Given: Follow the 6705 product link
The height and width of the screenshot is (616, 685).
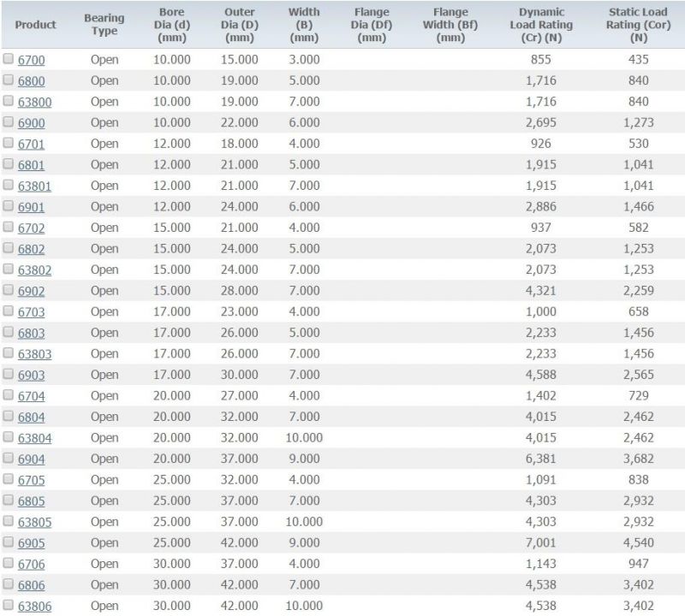Looking at the screenshot, I should point(32,480).
